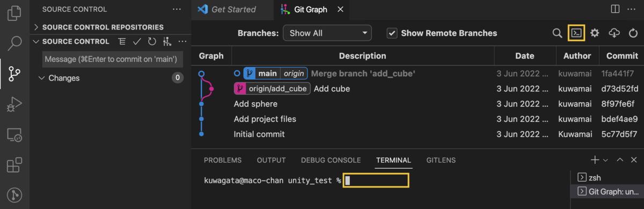
Task: Open the Explorer view in activity bar
Action: [14, 12]
